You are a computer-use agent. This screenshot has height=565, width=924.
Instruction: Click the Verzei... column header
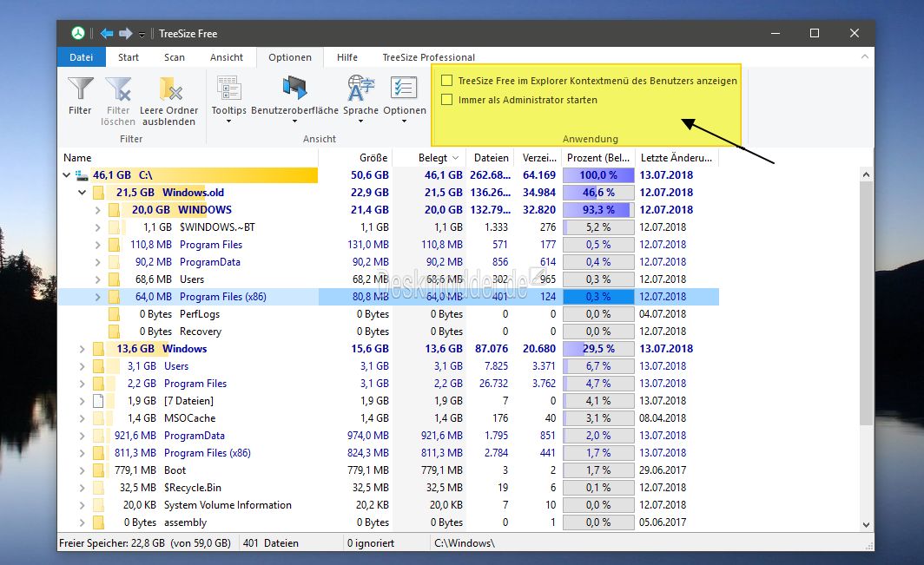pyautogui.click(x=538, y=158)
